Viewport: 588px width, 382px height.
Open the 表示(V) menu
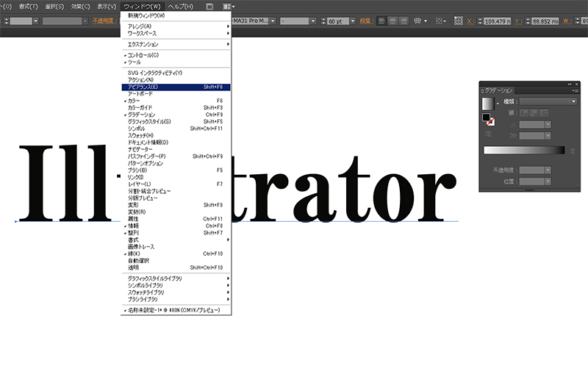point(107,7)
